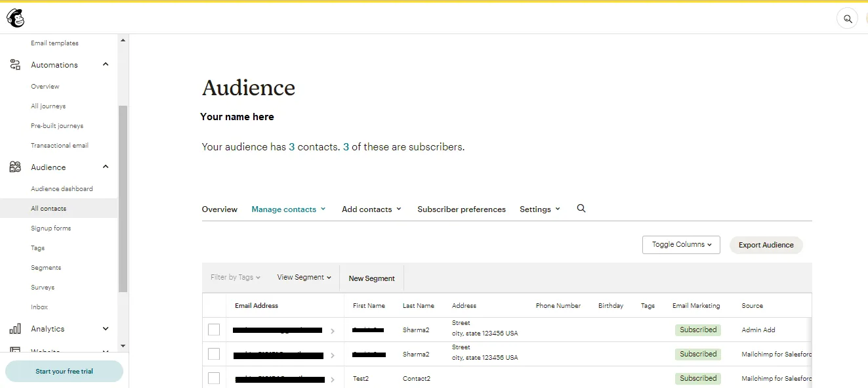Open the Toggle Columns dropdown

point(681,245)
